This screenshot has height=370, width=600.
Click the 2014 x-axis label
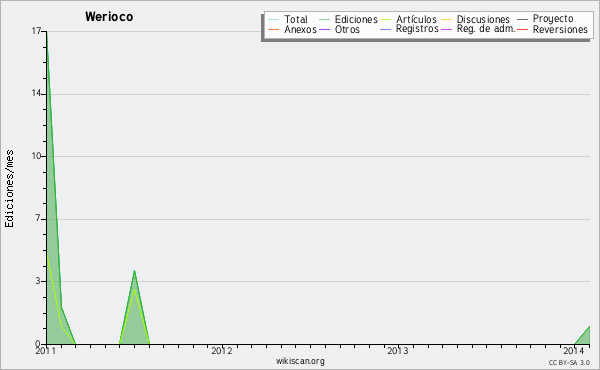click(574, 350)
